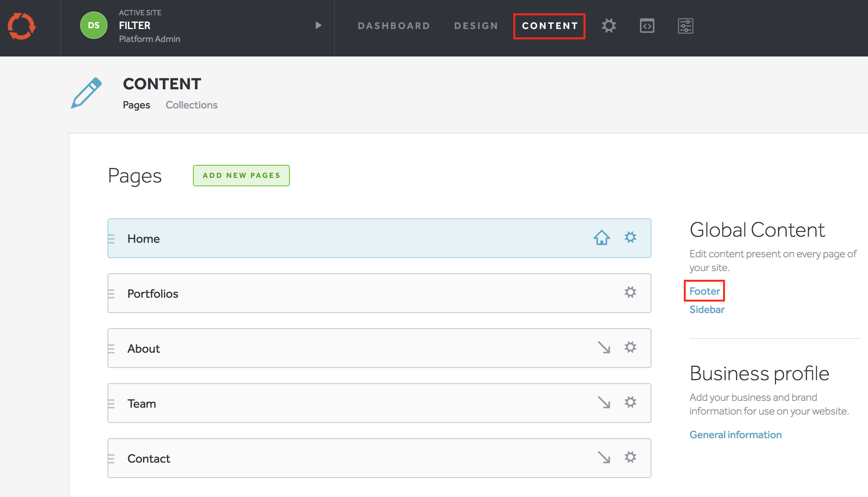868x497 pixels.
Task: Open settings gear for the Home page
Action: pyautogui.click(x=630, y=237)
